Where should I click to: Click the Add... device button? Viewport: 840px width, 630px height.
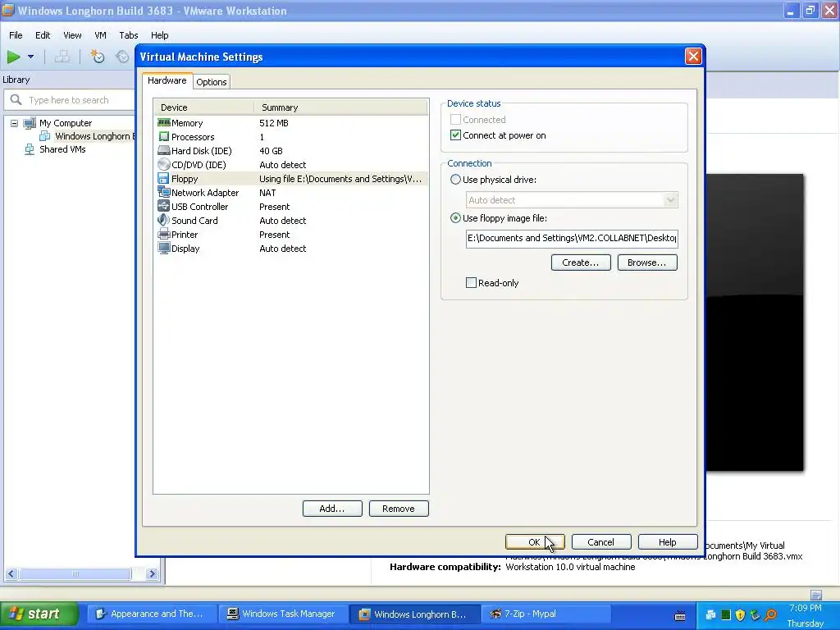pos(332,509)
